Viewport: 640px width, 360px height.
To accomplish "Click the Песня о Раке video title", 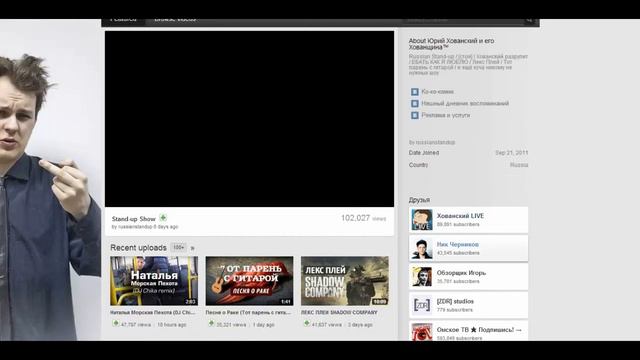I will 248,313.
